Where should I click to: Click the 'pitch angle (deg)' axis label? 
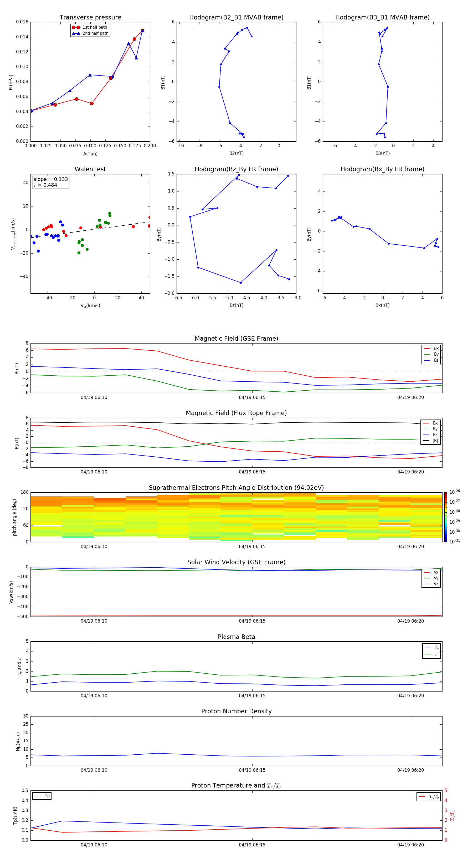(14, 517)
